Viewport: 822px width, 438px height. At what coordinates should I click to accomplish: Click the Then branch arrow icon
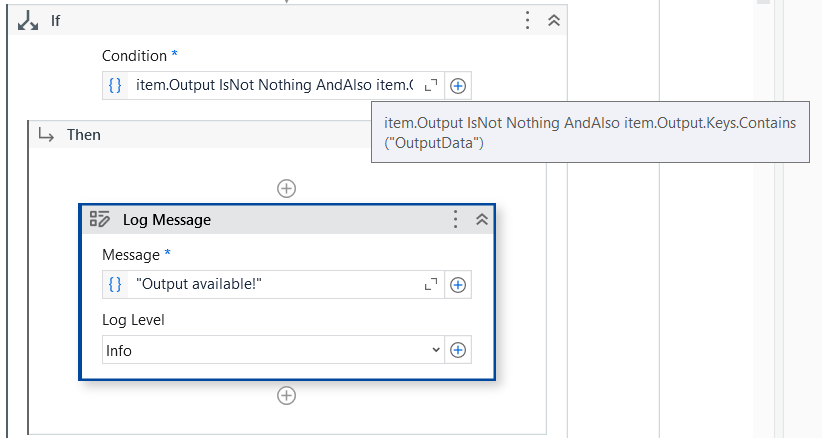click(46, 134)
